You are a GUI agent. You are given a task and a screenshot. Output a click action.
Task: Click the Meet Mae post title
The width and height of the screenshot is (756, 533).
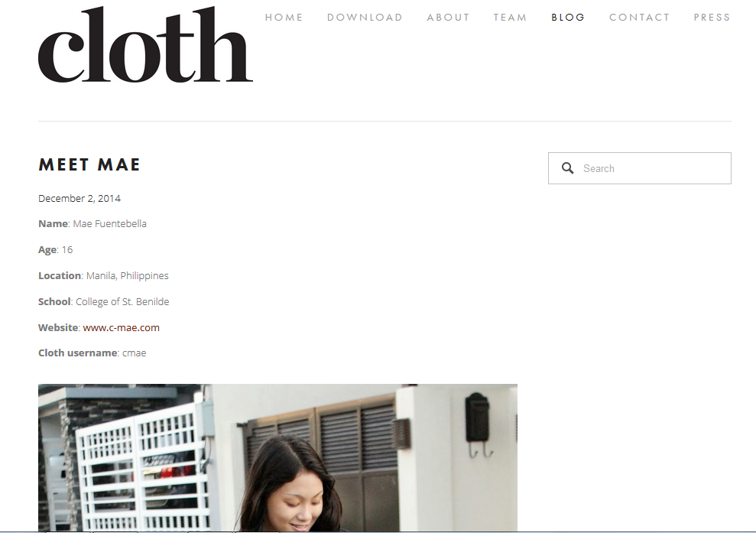[x=89, y=164]
